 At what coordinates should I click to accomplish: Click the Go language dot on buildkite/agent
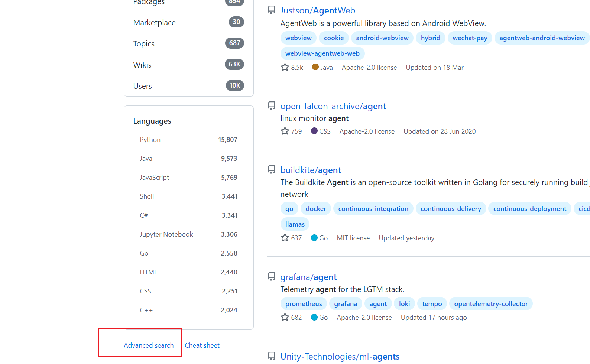click(314, 237)
